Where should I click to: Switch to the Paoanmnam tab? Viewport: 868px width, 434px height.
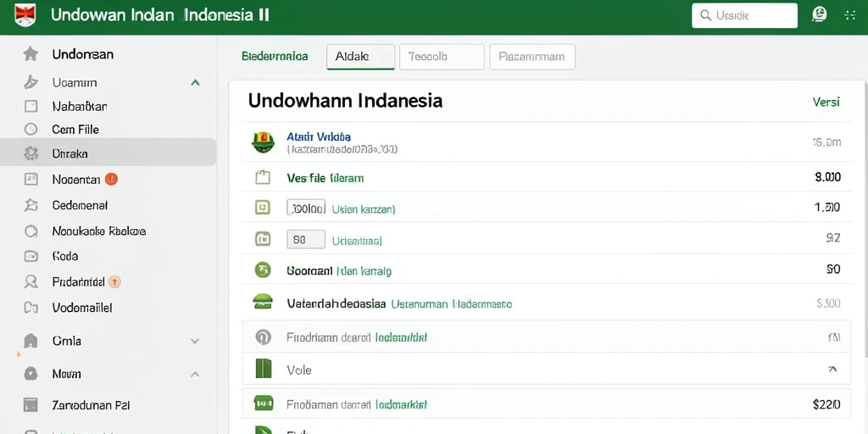532,57
